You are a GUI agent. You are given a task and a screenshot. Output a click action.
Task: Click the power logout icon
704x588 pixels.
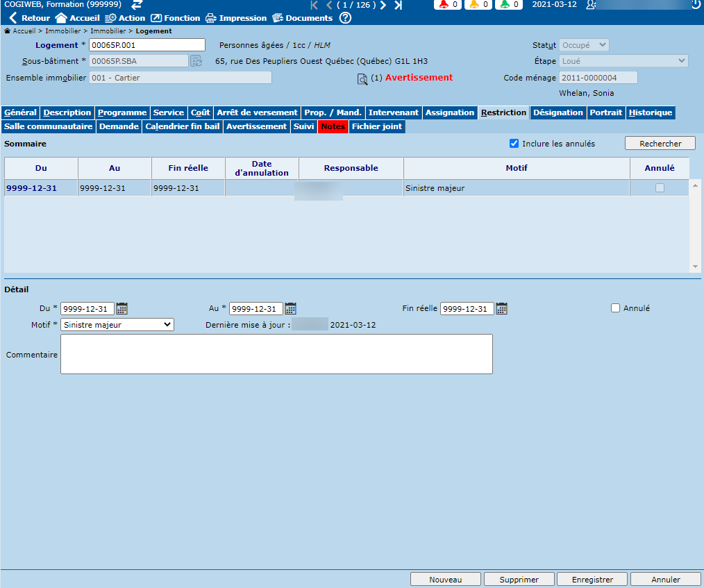(x=696, y=5)
